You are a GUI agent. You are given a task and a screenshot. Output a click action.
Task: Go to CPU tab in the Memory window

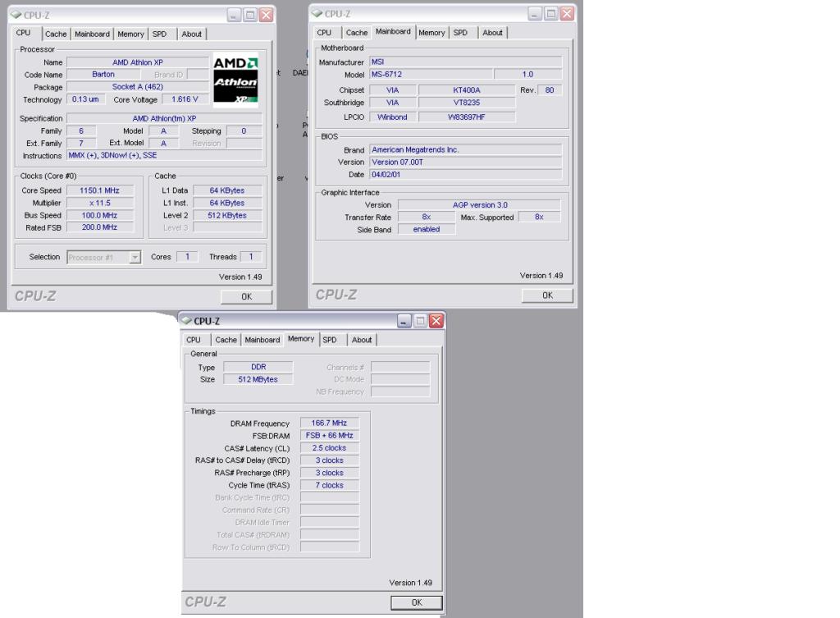194,340
